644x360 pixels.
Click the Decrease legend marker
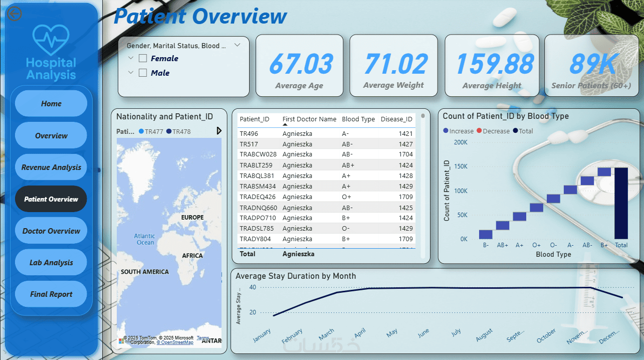tap(479, 131)
